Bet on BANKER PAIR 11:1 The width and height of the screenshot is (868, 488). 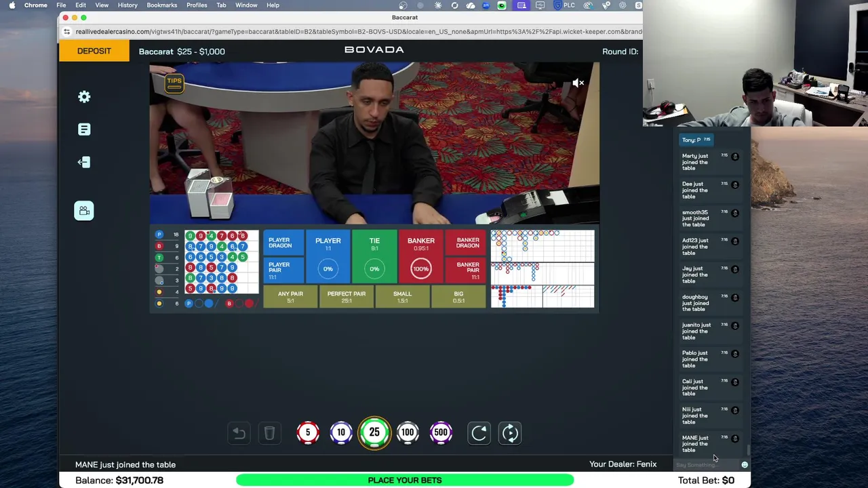tap(466, 270)
